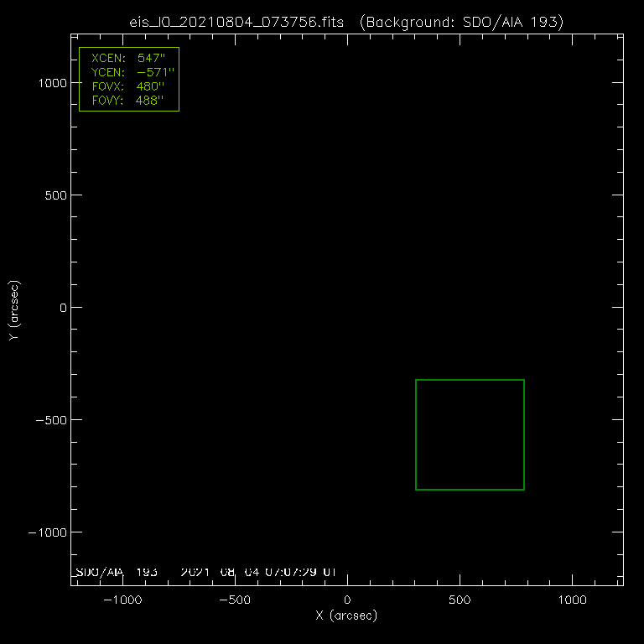This screenshot has height=644, width=644.
Task: Select the 500 tick label on x-axis
Action: pyautogui.click(x=460, y=600)
